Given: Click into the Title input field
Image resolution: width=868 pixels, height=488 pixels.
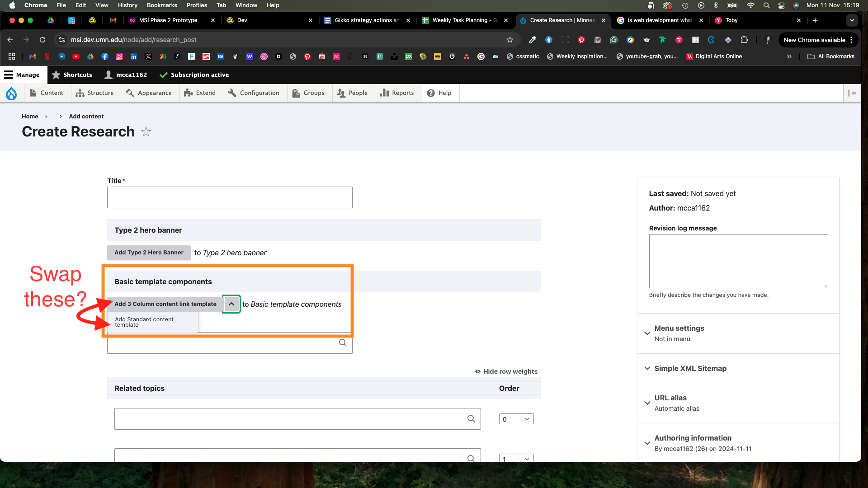Looking at the screenshot, I should [x=230, y=197].
